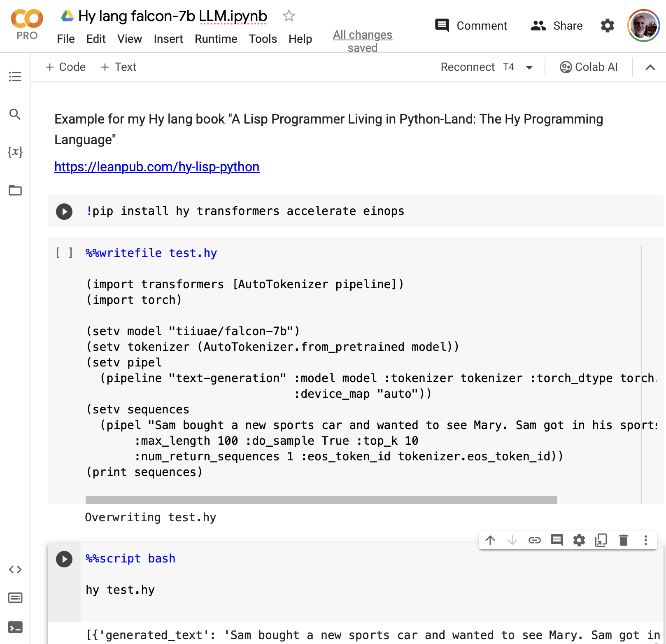Open the Runtime menu
Image resolution: width=666 pixels, height=644 pixels.
tap(216, 39)
